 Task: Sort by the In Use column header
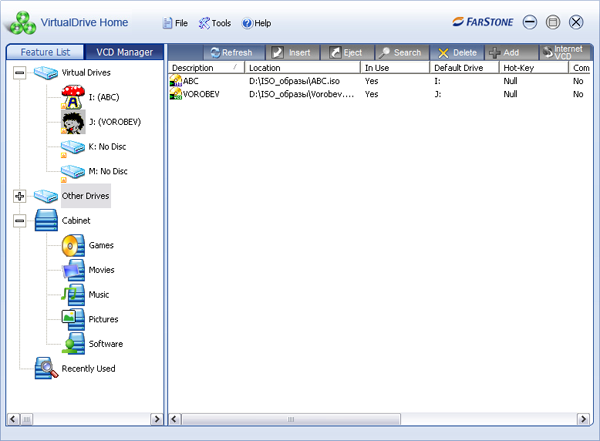click(x=395, y=68)
